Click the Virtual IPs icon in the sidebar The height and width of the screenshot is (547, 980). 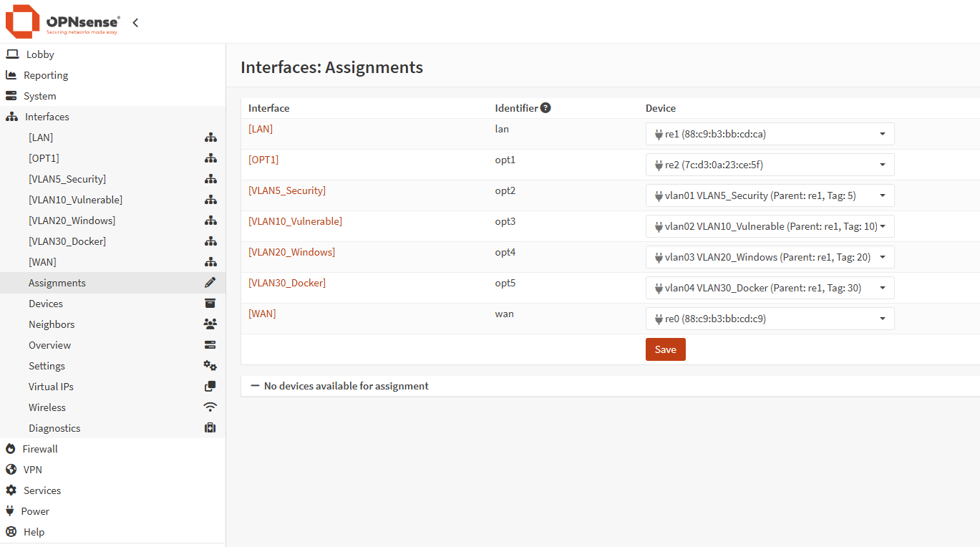coord(210,386)
